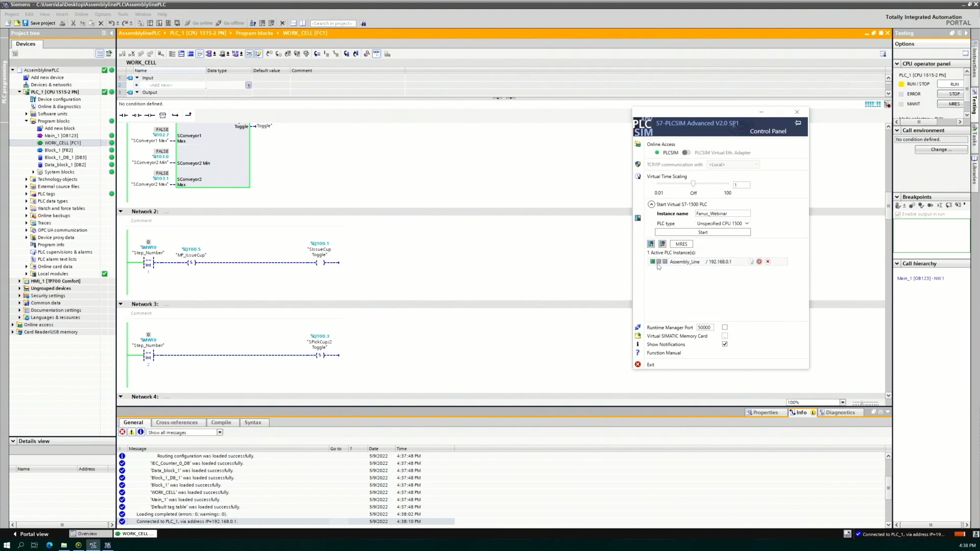The height and width of the screenshot is (551, 980).
Task: Click the cut scissors icon in toolbar
Action: pyautogui.click(x=73, y=23)
